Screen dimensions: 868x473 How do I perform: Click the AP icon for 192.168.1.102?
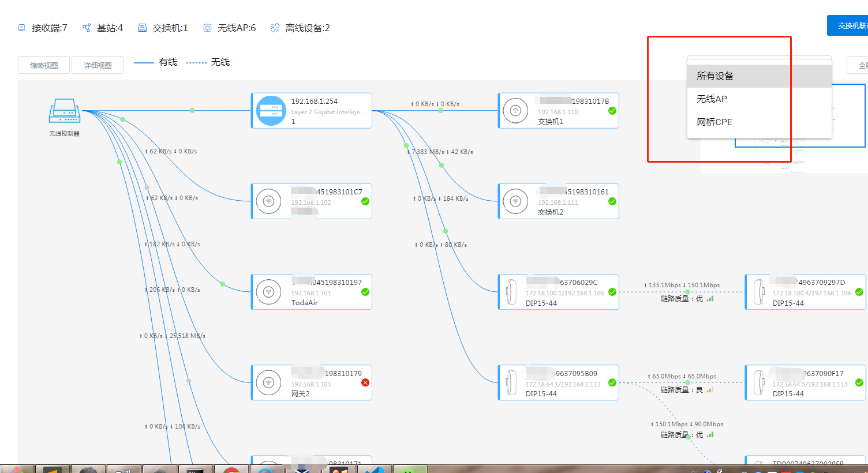coord(268,201)
